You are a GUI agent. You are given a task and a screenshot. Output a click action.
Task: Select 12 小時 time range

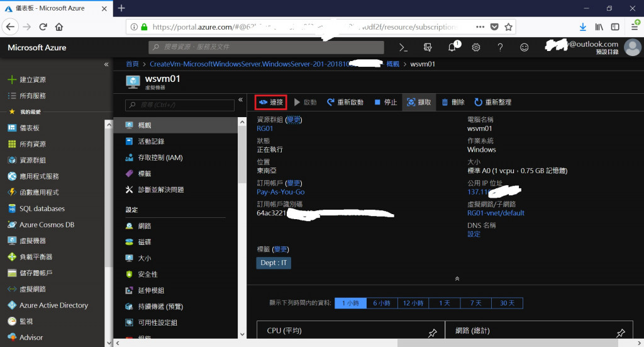point(413,303)
